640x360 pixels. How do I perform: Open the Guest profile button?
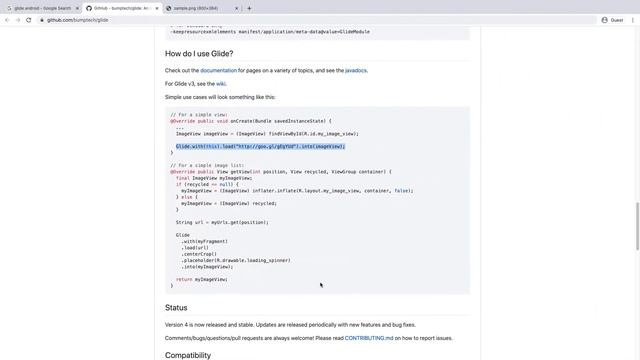612,20
